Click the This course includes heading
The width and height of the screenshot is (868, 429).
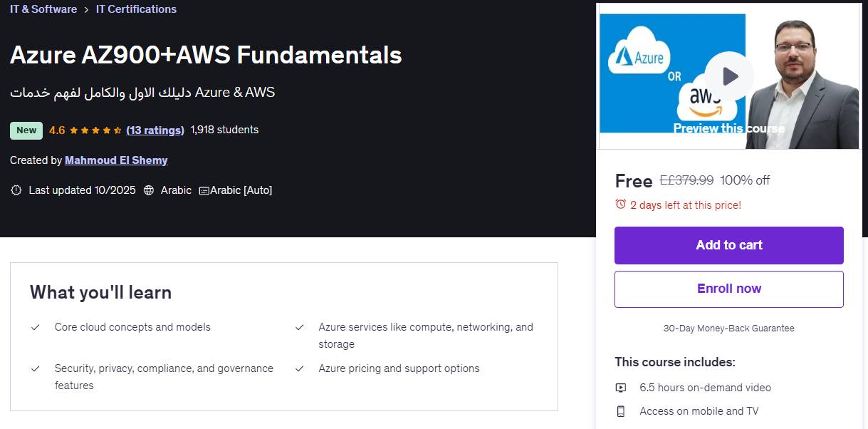[675, 362]
